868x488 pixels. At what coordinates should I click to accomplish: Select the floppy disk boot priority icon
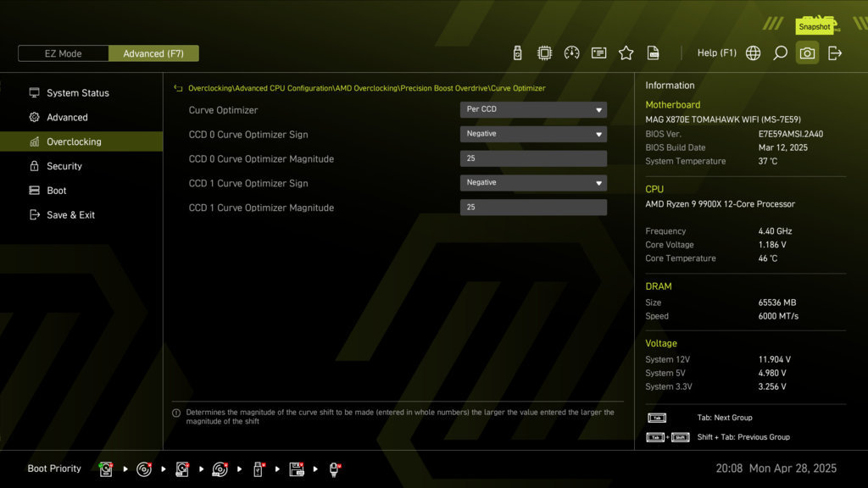point(296,469)
